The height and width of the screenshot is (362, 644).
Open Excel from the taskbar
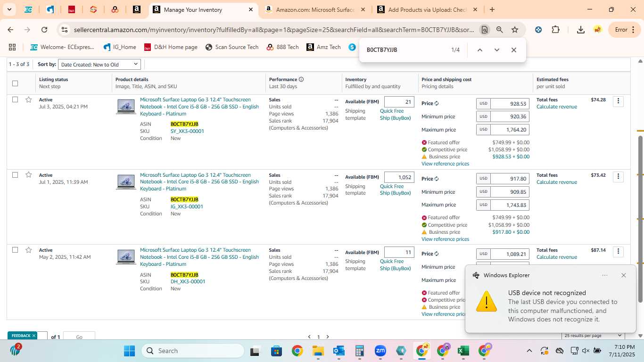coord(463,351)
